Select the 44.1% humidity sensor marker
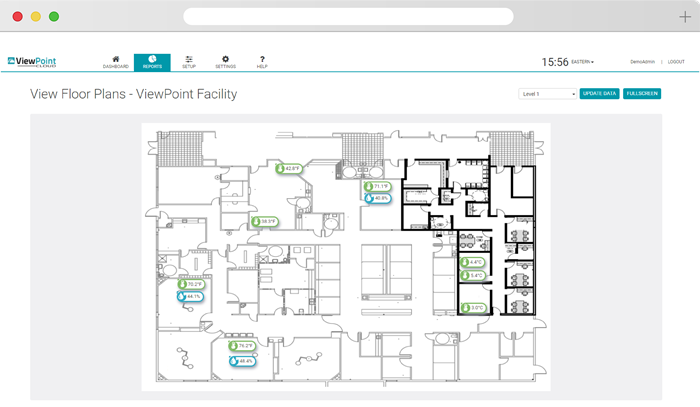700x407 pixels. click(190, 296)
